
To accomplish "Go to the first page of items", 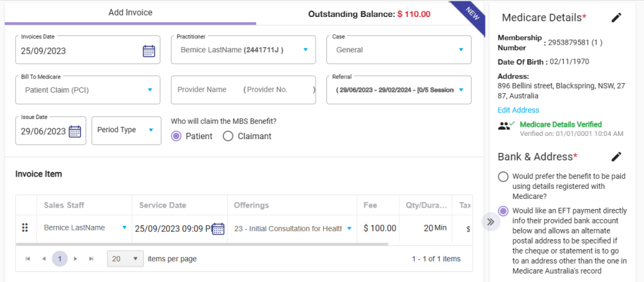I will click(x=28, y=259).
